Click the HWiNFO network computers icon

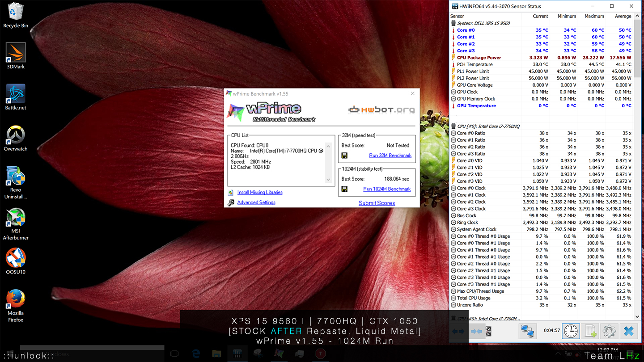[528, 331]
